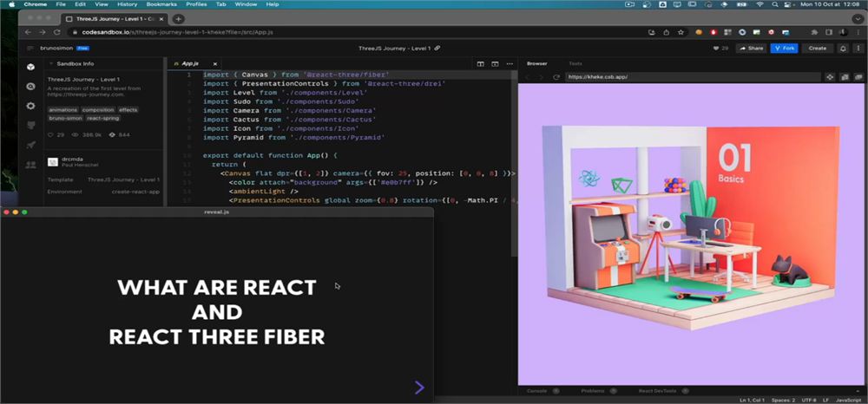This screenshot has height=404, width=868.
Task: Click the preview forward arrow
Action: coord(542,77)
